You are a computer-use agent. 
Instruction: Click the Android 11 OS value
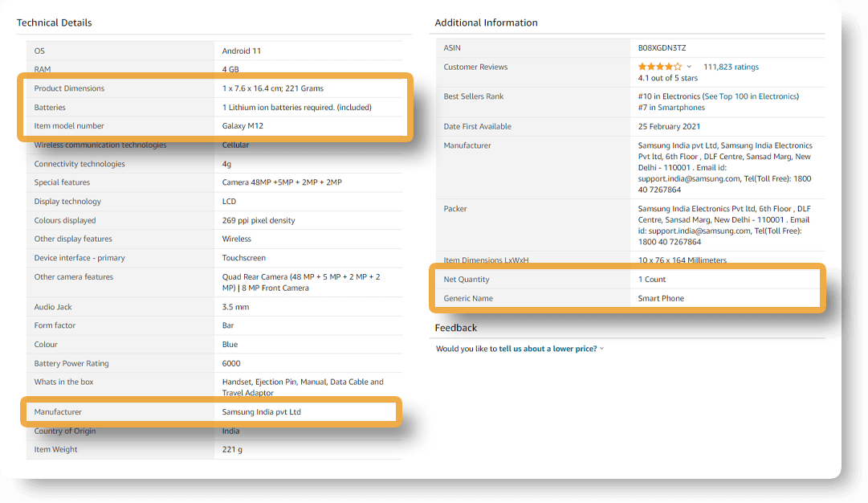[x=242, y=51]
